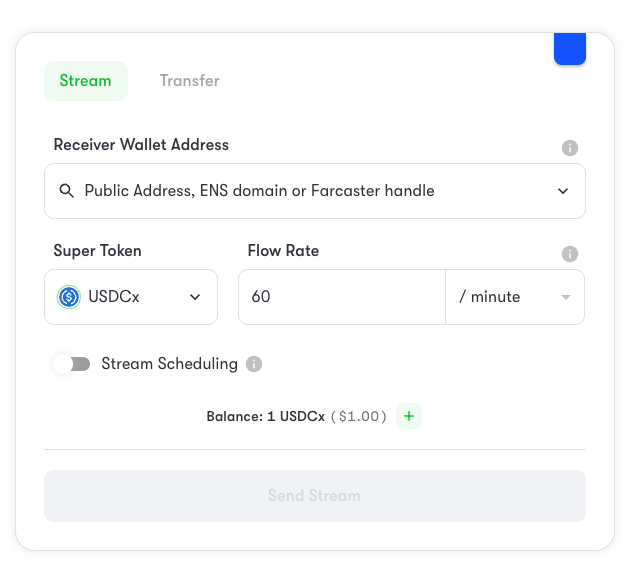The height and width of the screenshot is (571, 637).
Task: Switch to the Stream tab
Action: 85,81
